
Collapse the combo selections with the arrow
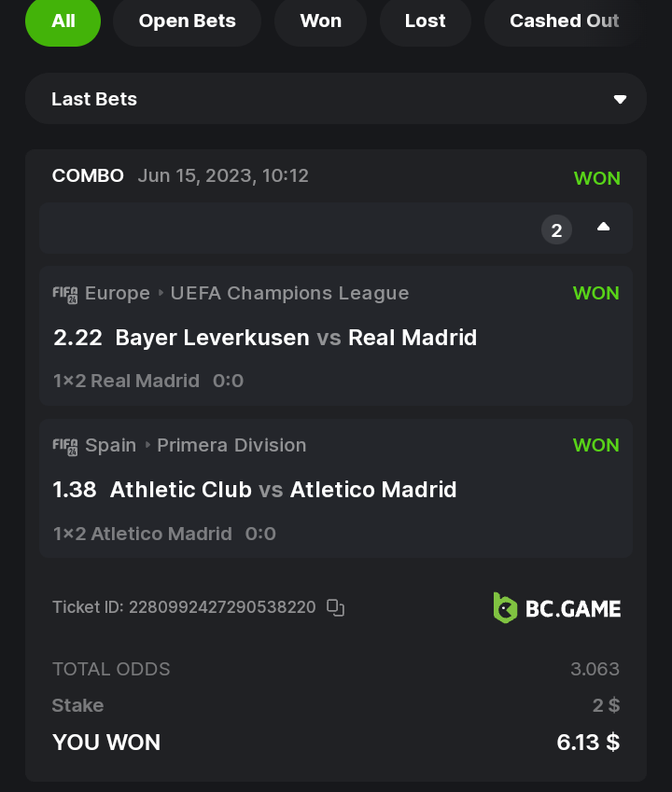pyautogui.click(x=603, y=227)
